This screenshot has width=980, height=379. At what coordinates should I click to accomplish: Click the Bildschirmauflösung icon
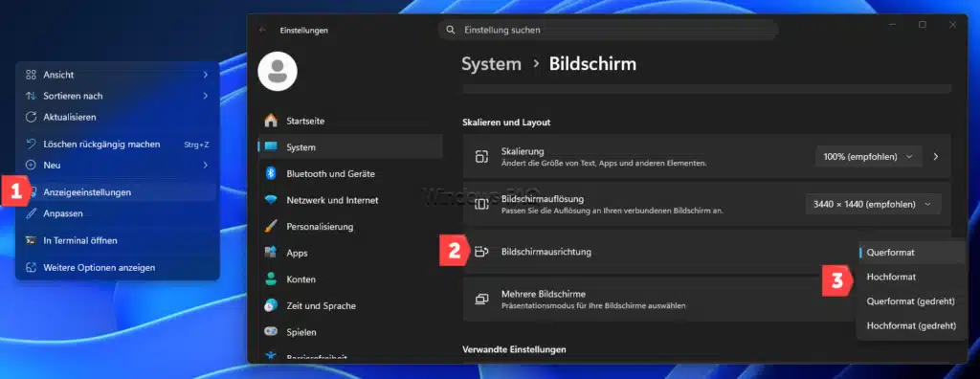pos(481,205)
